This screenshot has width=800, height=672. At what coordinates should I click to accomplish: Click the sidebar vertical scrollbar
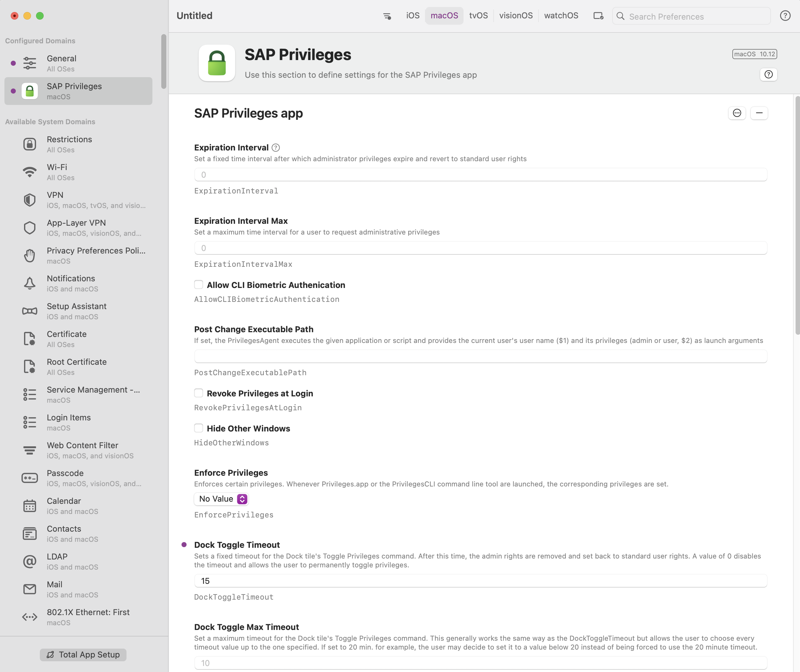(164, 61)
